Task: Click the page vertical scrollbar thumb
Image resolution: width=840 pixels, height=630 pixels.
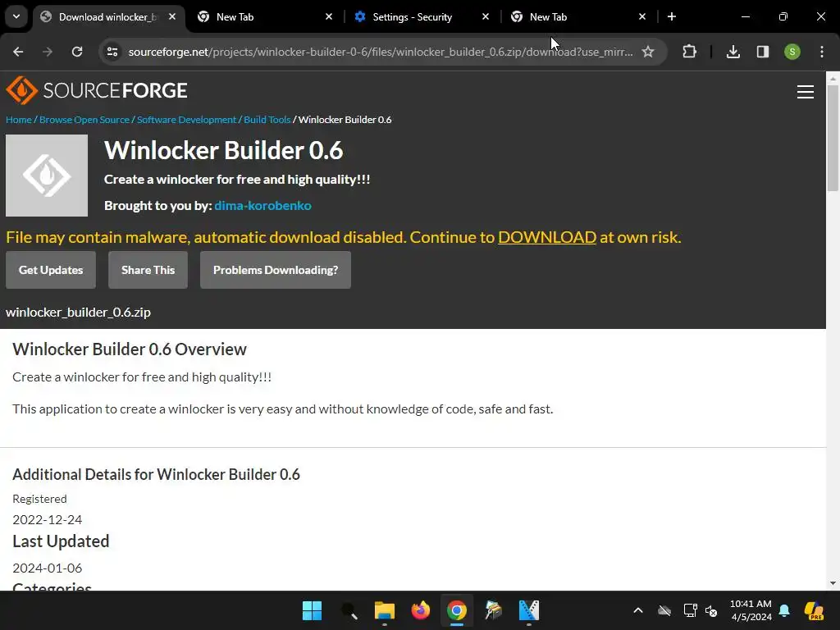Action: click(x=833, y=138)
